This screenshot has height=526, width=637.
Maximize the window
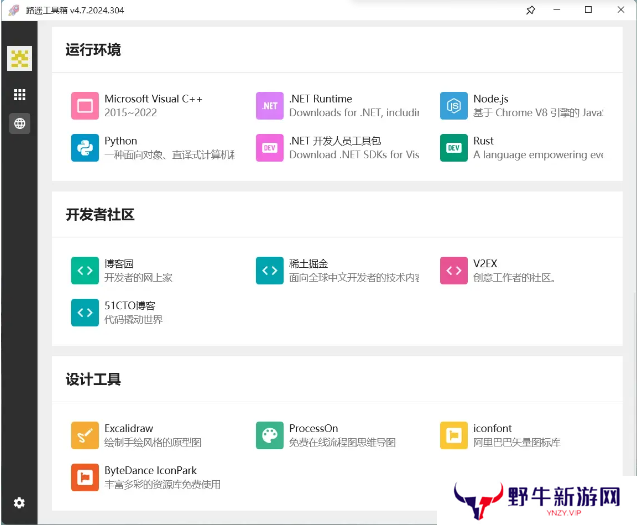(588, 10)
